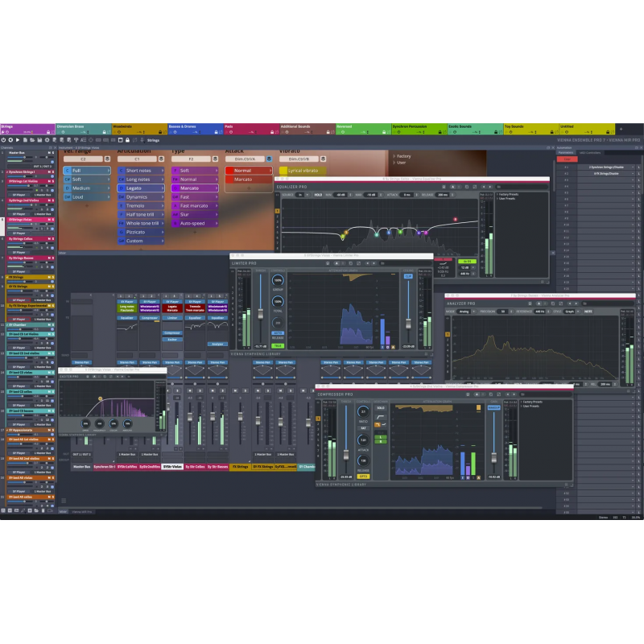Click the folder open icon in the toolbar
This screenshot has height=644, width=644.
(x=31, y=140)
